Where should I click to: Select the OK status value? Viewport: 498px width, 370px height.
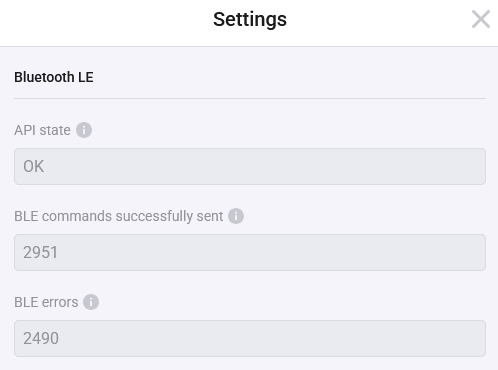tap(33, 166)
